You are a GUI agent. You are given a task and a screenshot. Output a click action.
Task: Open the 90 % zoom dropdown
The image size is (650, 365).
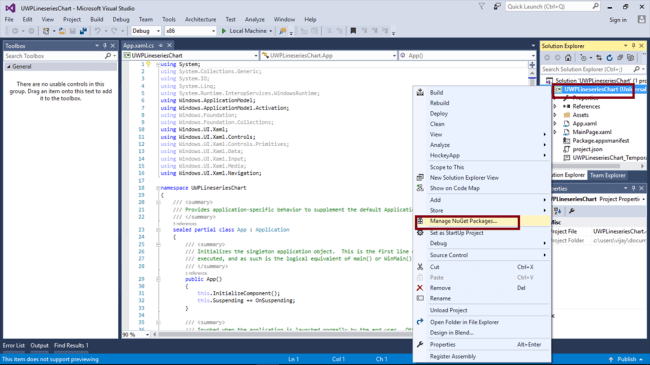click(147, 334)
